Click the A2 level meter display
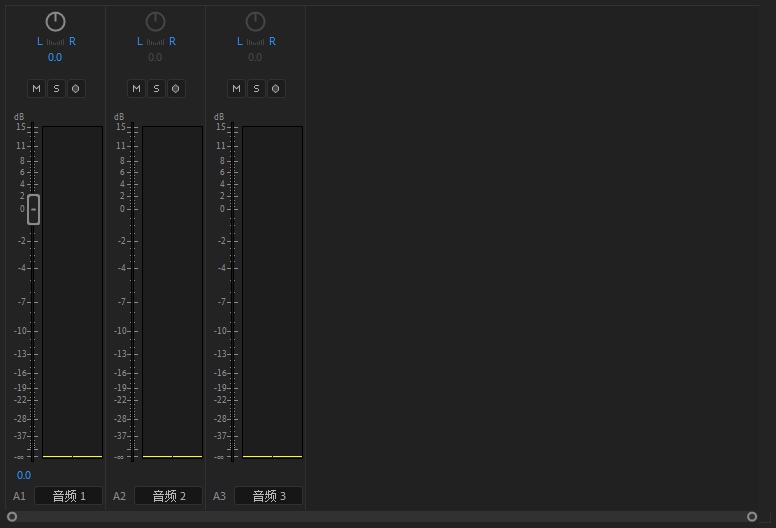 [172, 292]
